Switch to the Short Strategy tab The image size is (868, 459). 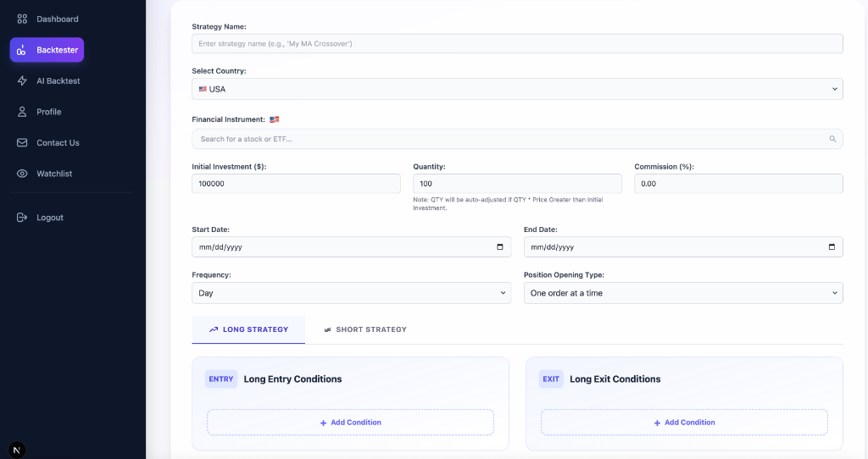point(365,329)
